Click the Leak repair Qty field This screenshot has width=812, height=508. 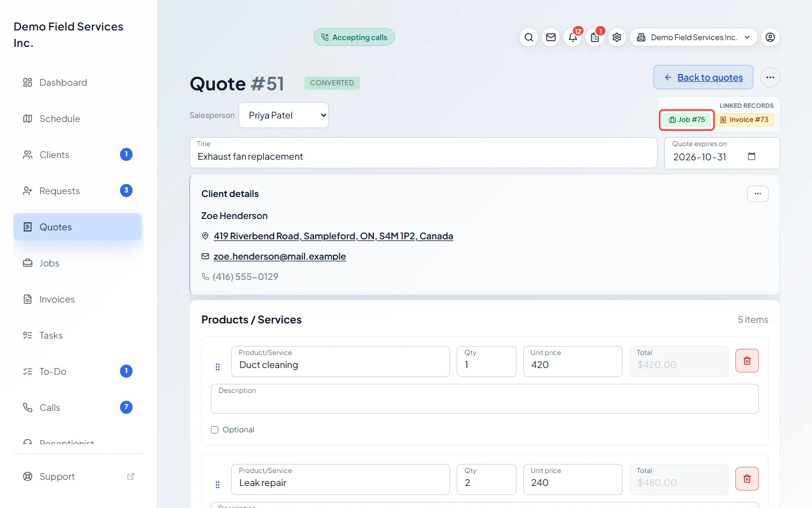(x=487, y=479)
